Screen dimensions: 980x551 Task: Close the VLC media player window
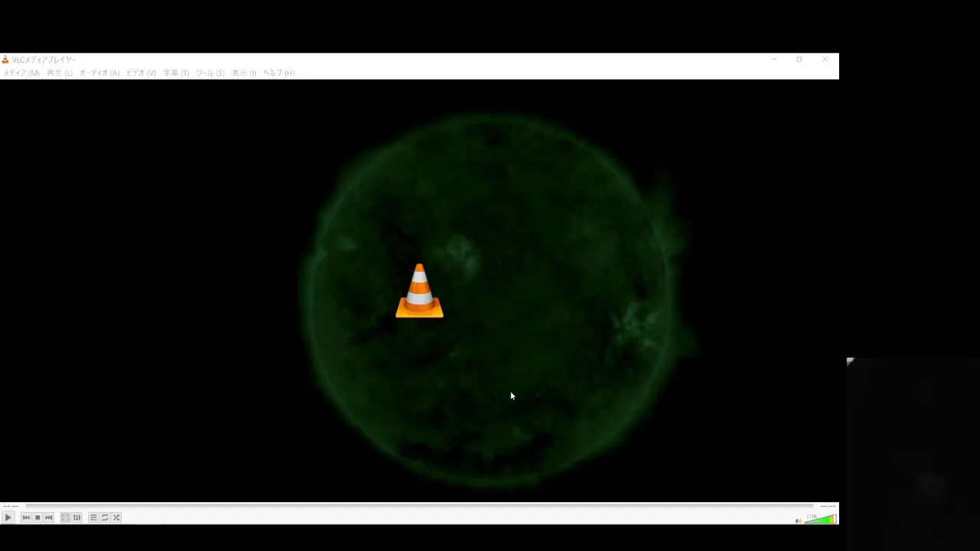[825, 59]
